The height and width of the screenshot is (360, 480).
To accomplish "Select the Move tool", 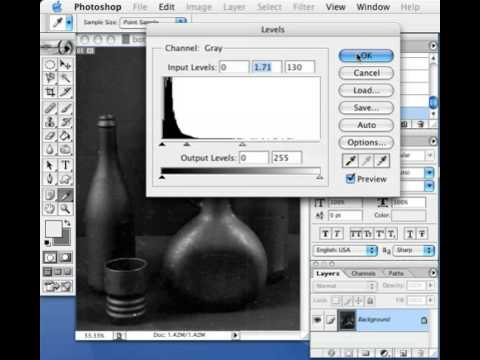I will tap(65, 64).
